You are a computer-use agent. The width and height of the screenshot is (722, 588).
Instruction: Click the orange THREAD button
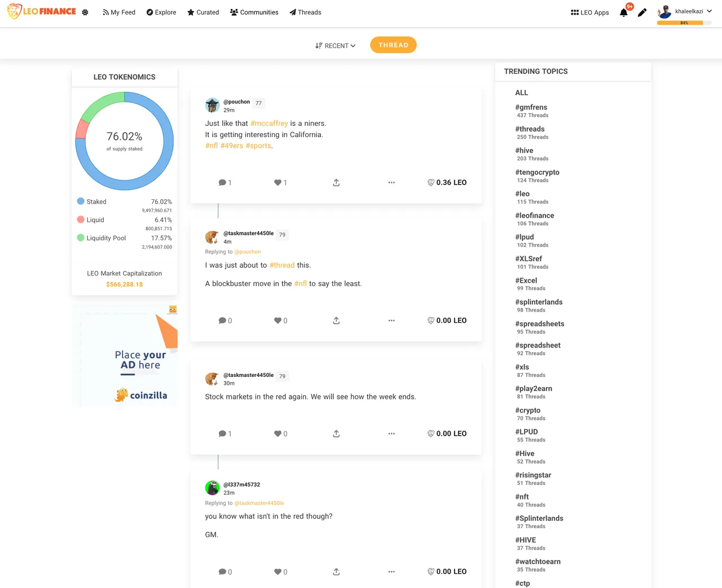[393, 45]
